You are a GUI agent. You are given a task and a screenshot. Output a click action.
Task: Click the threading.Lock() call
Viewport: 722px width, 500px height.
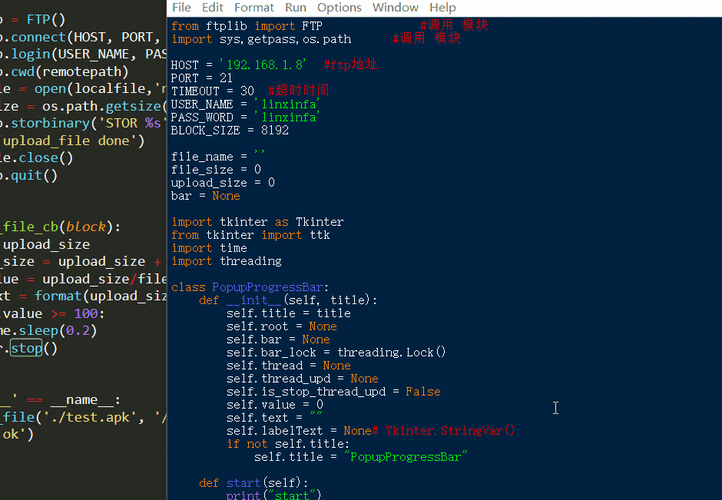coord(391,353)
